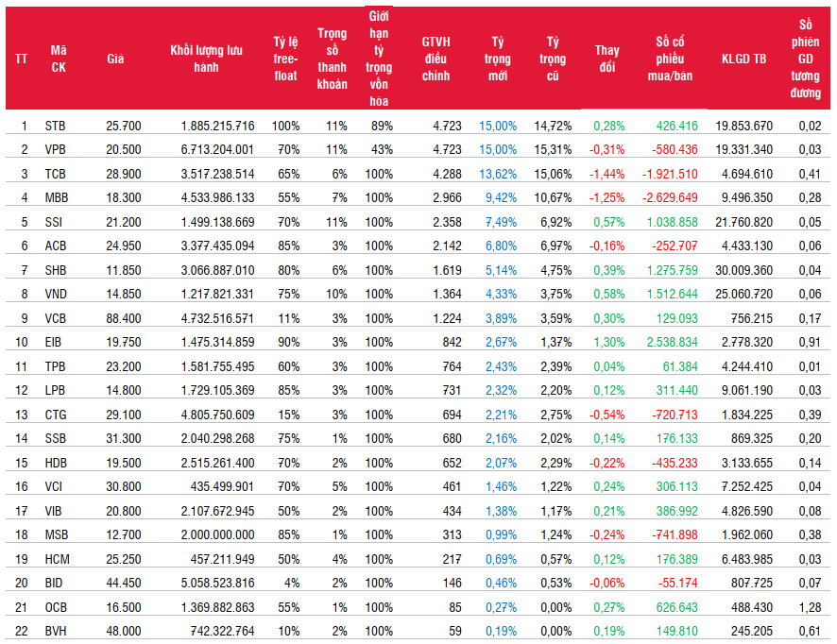Click the 'Số cổ phiếu mua/bán' header
Image resolution: width=837 pixels, height=644 pixels.
pos(674,59)
